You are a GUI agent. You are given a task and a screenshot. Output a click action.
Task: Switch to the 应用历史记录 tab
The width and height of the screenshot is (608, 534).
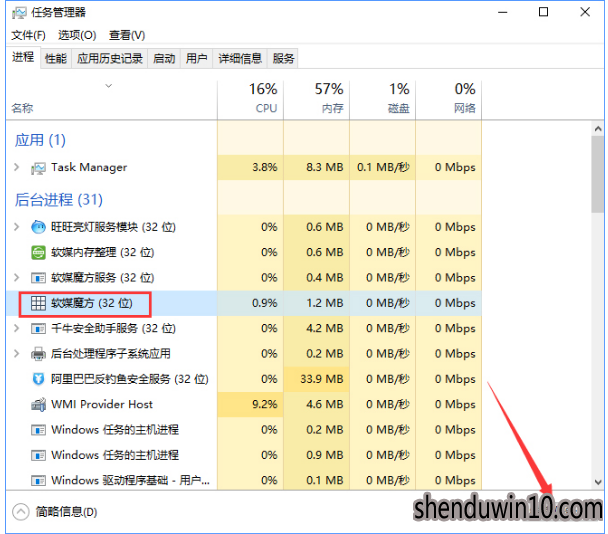(x=110, y=59)
